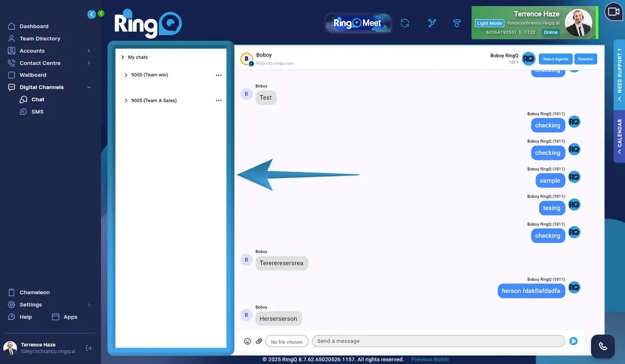Click the paperclip attachment icon

259,342
